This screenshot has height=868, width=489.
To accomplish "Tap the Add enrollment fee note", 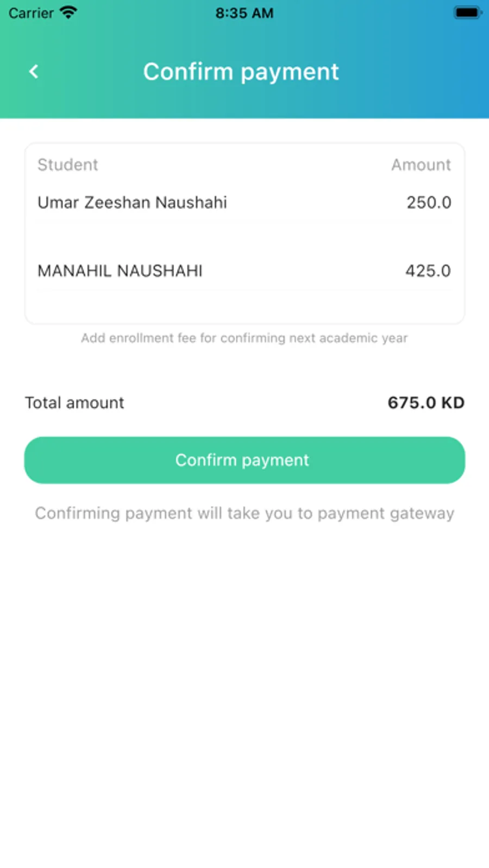I will click(244, 338).
